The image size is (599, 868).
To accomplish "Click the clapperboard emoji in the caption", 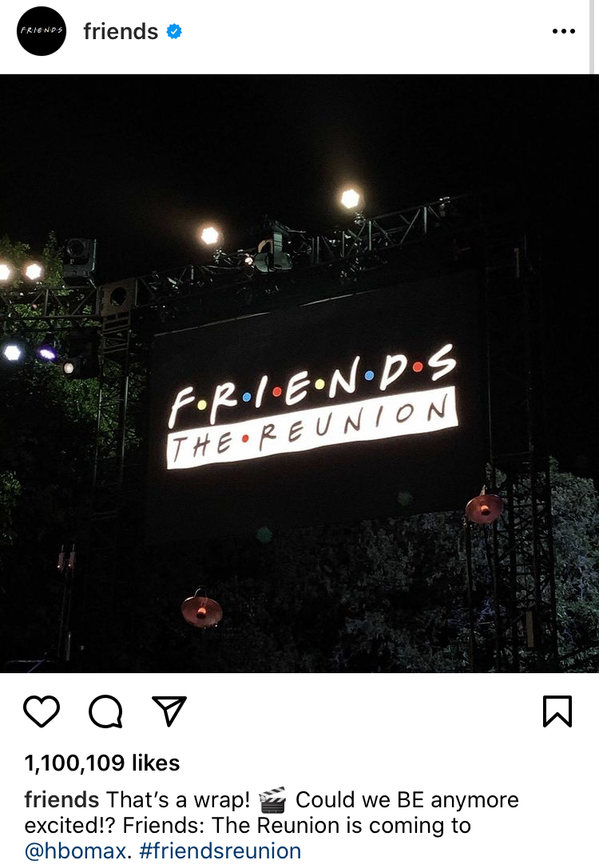I will pyautogui.click(x=272, y=800).
